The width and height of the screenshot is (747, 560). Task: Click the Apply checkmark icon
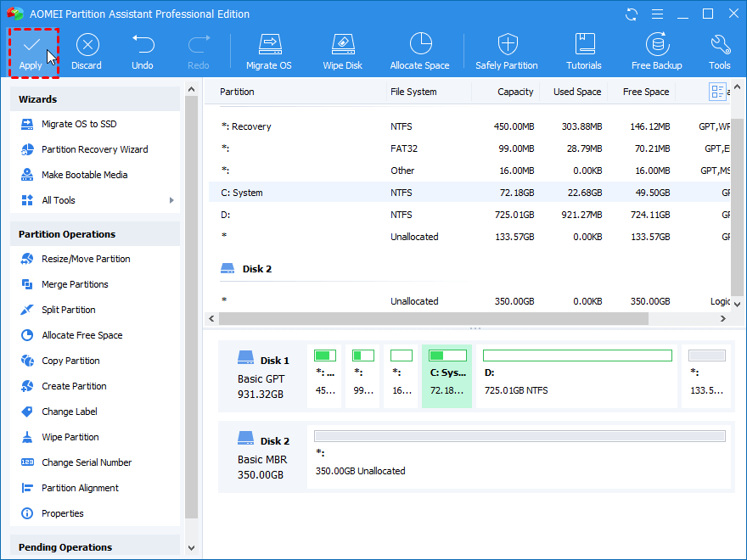click(31, 44)
